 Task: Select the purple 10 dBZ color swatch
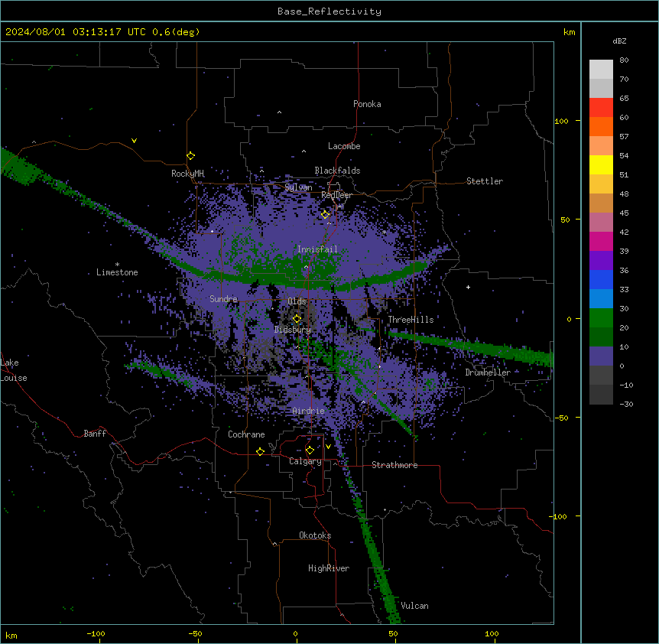pyautogui.click(x=601, y=356)
